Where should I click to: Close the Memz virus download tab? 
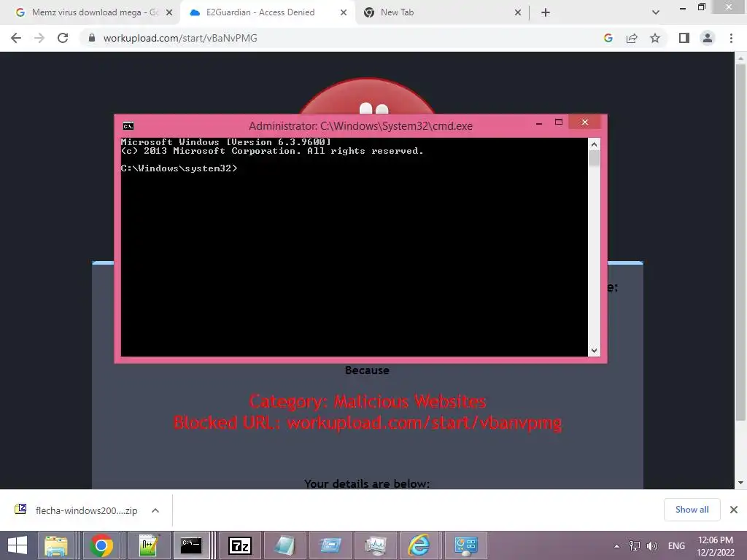pyautogui.click(x=169, y=13)
